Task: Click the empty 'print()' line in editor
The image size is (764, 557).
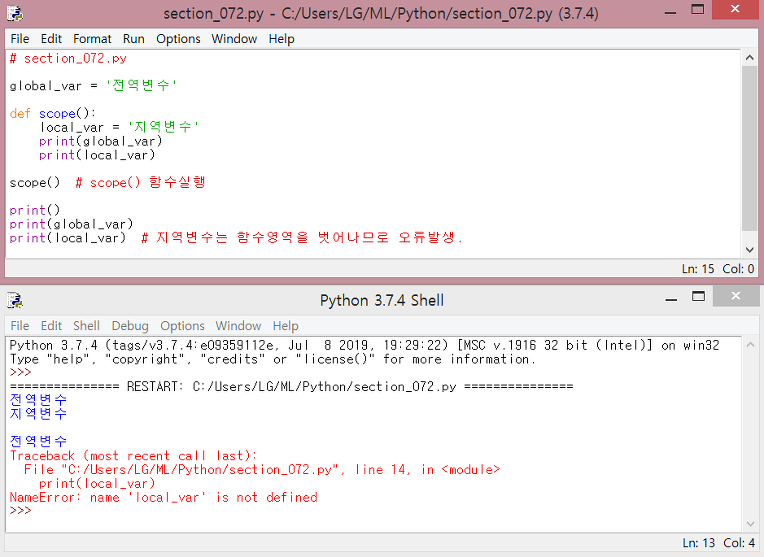Action: tap(35, 211)
